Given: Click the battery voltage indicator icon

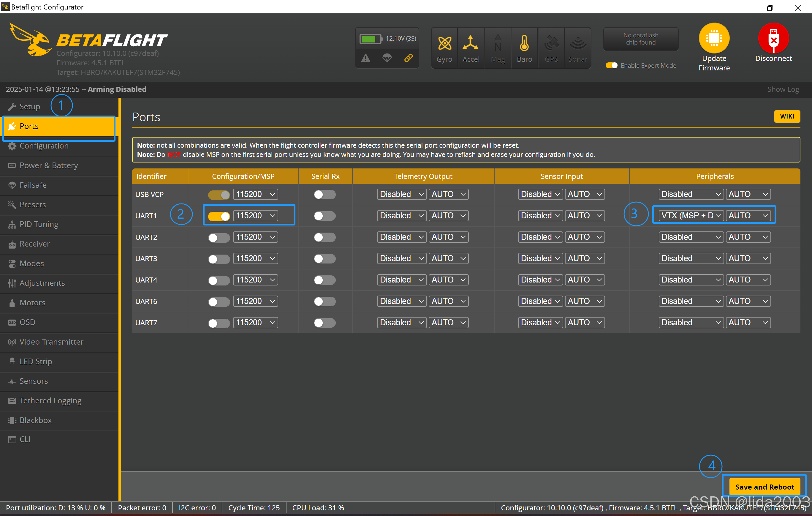Looking at the screenshot, I should click(x=371, y=39).
